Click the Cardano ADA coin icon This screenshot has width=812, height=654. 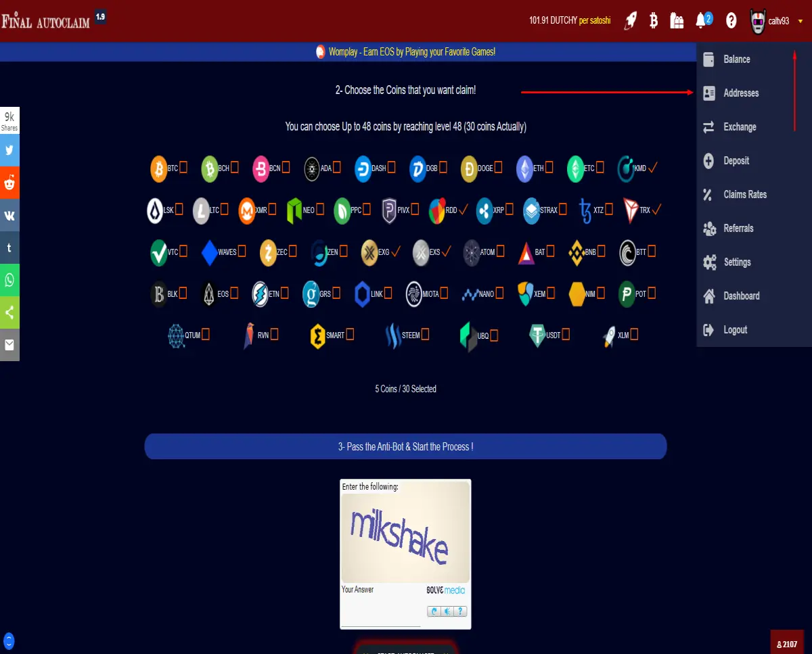[311, 168]
